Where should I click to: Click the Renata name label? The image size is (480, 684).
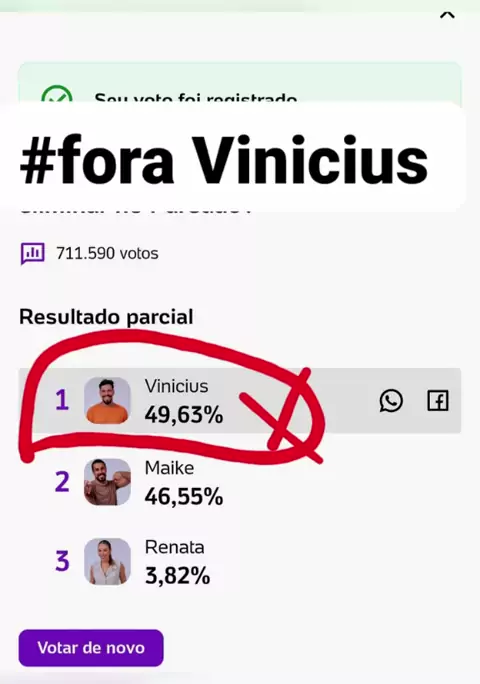pyautogui.click(x=175, y=547)
